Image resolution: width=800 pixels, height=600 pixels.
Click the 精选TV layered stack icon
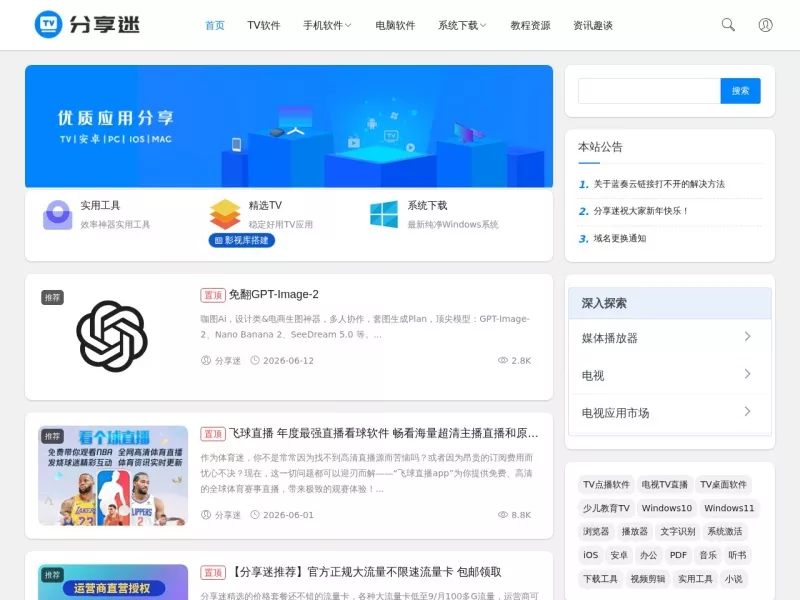pyautogui.click(x=225, y=214)
